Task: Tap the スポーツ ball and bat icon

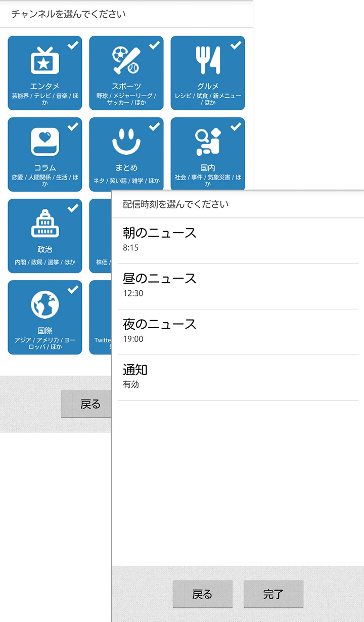Action: coord(126,61)
